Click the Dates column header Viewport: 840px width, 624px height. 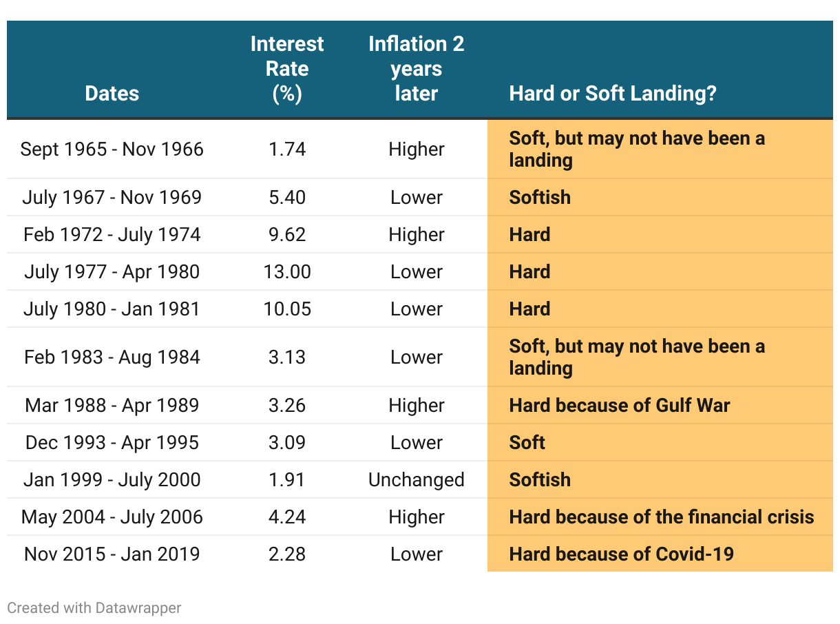(112, 93)
